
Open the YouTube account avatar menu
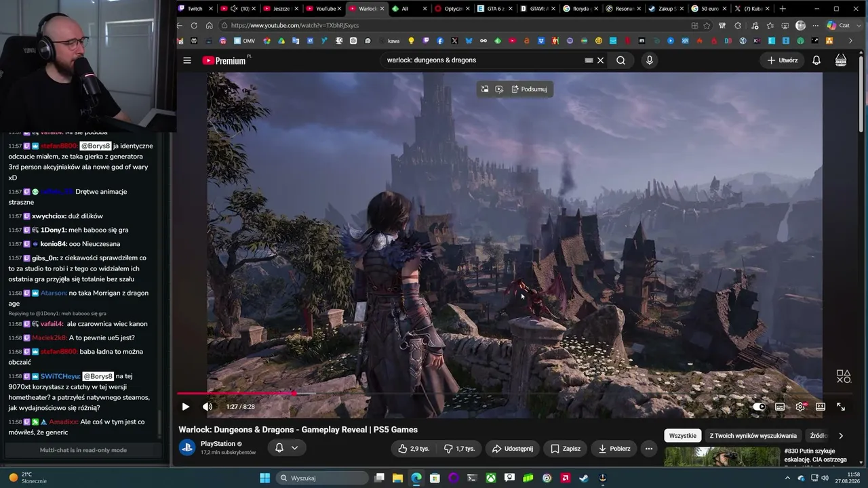(841, 60)
